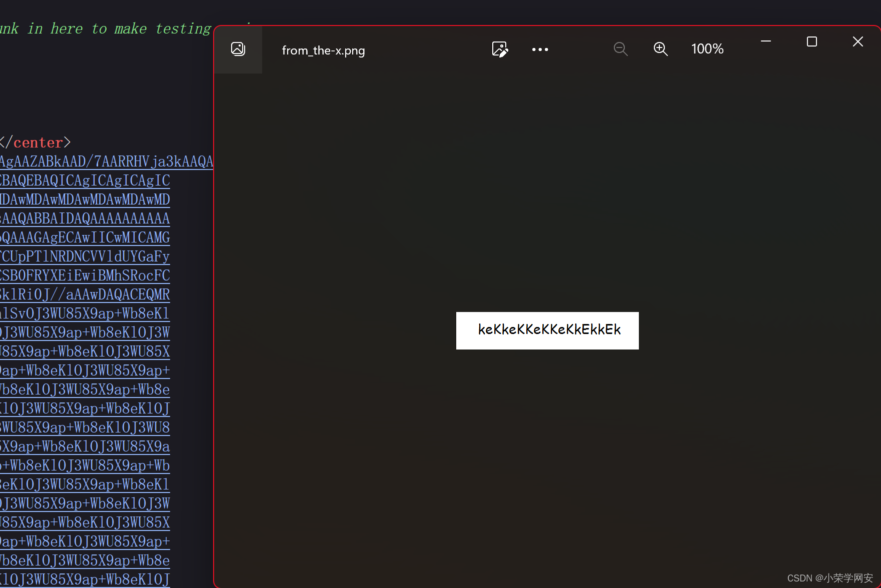
Task: Zoom in with the magnifier plus icon
Action: coord(660,49)
